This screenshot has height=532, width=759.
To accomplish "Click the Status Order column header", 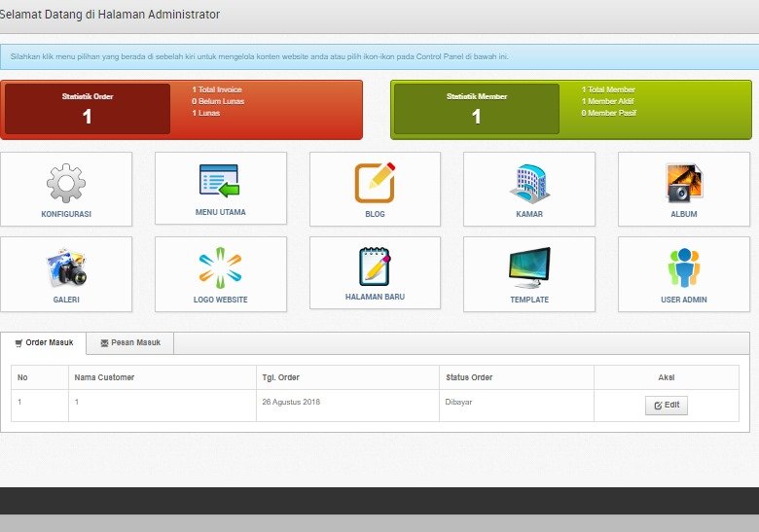I will pyautogui.click(x=469, y=377).
